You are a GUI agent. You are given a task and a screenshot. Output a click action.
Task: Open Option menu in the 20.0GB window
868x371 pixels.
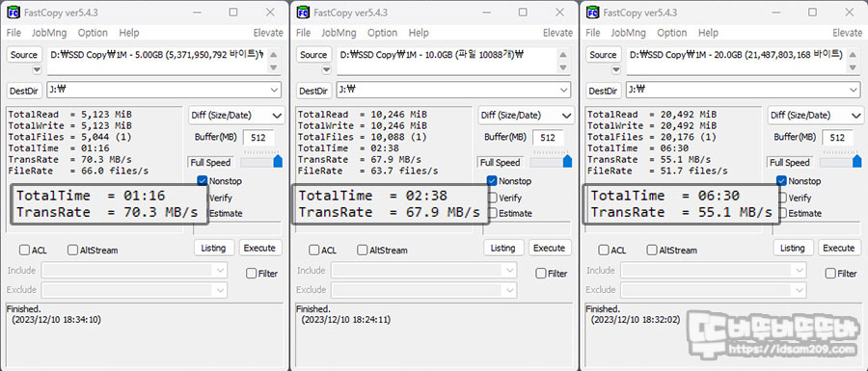(672, 33)
